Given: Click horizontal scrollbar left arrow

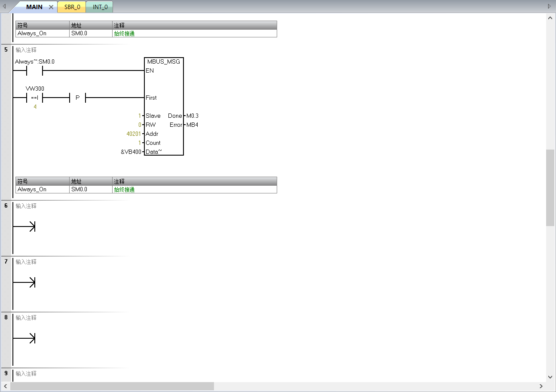Looking at the screenshot, I should 5,386.
